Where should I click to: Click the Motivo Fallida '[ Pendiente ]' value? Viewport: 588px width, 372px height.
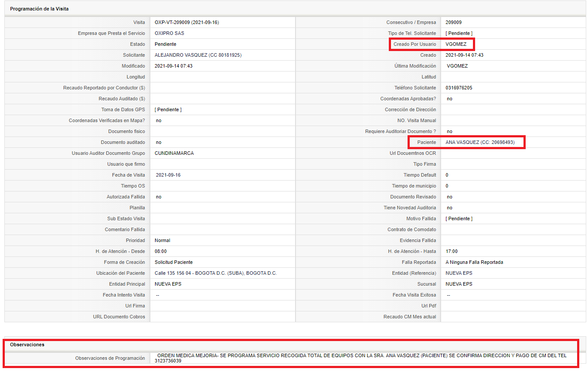click(x=459, y=218)
